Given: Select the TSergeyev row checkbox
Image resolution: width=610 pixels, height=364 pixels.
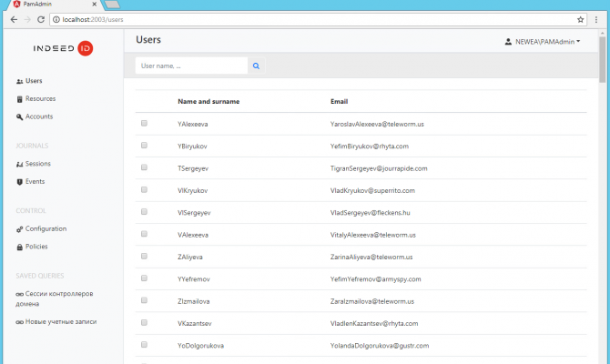Looking at the screenshot, I should (144, 167).
